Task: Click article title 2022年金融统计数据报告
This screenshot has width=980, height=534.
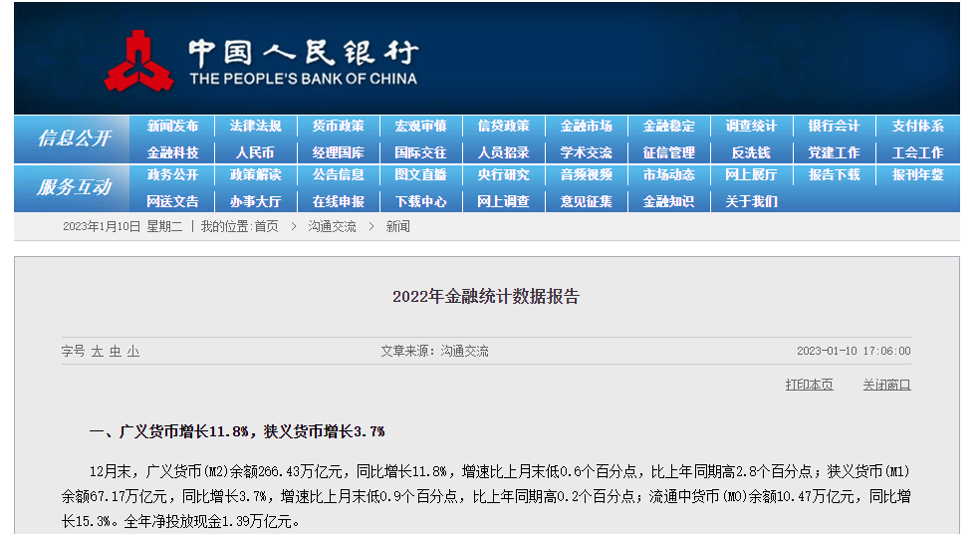Action: (x=486, y=296)
